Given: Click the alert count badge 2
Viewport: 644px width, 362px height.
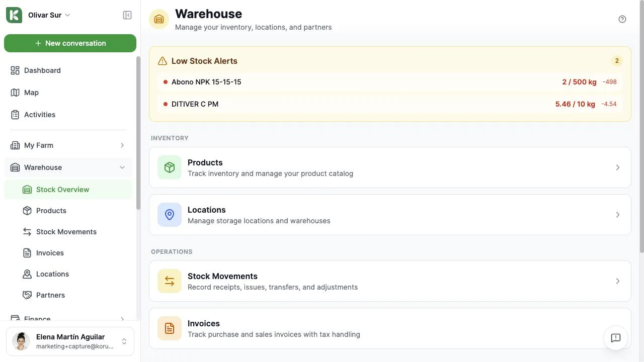Looking at the screenshot, I should click(617, 61).
